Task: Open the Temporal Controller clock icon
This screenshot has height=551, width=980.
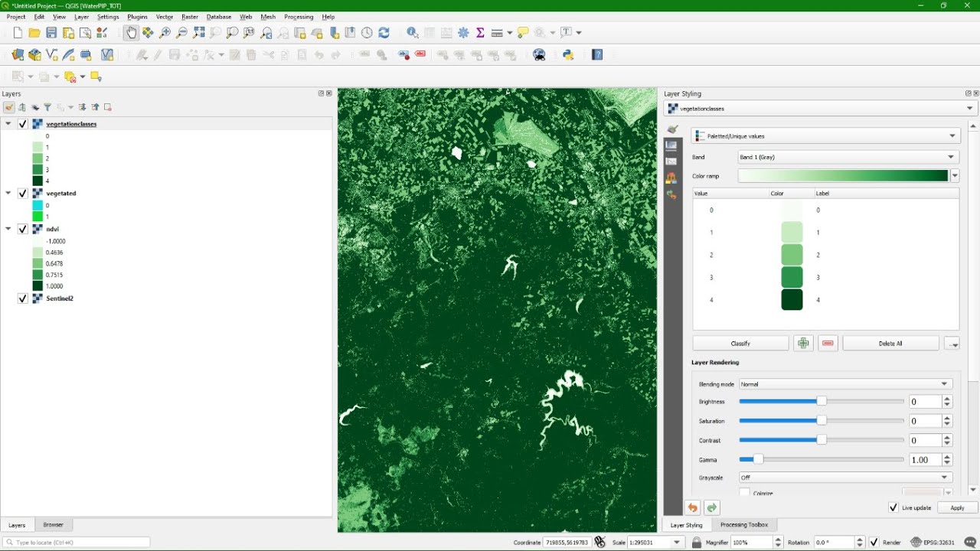Action: [367, 33]
